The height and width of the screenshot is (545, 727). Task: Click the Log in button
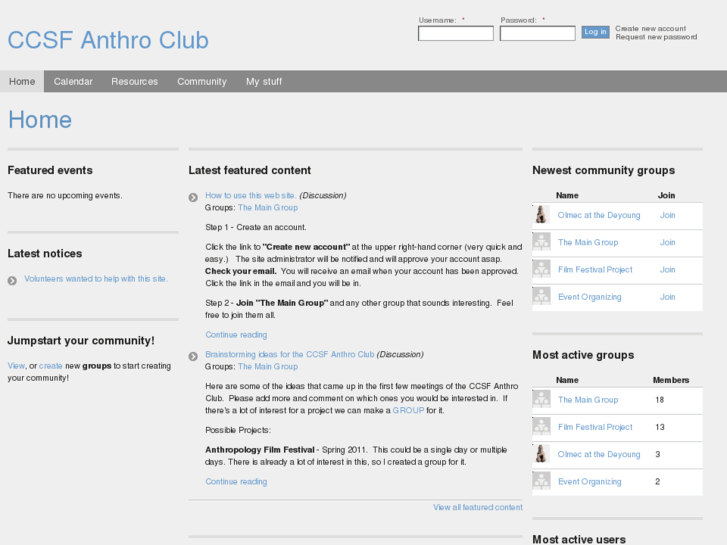click(595, 32)
